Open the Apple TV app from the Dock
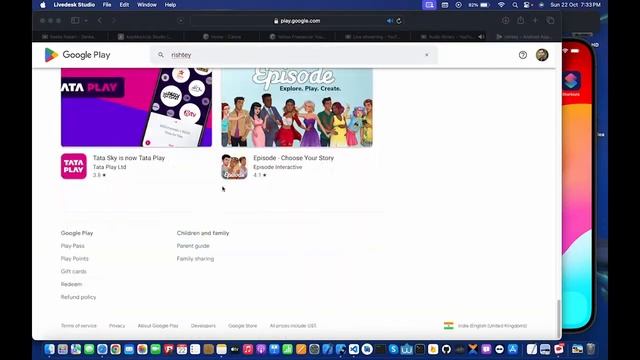The image size is (640, 360). pos(235,349)
